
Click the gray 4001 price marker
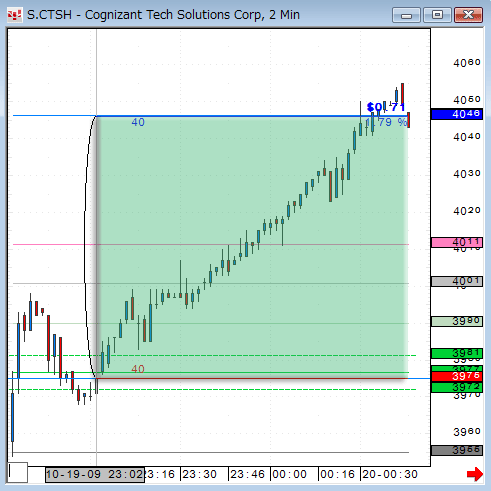tap(457, 281)
